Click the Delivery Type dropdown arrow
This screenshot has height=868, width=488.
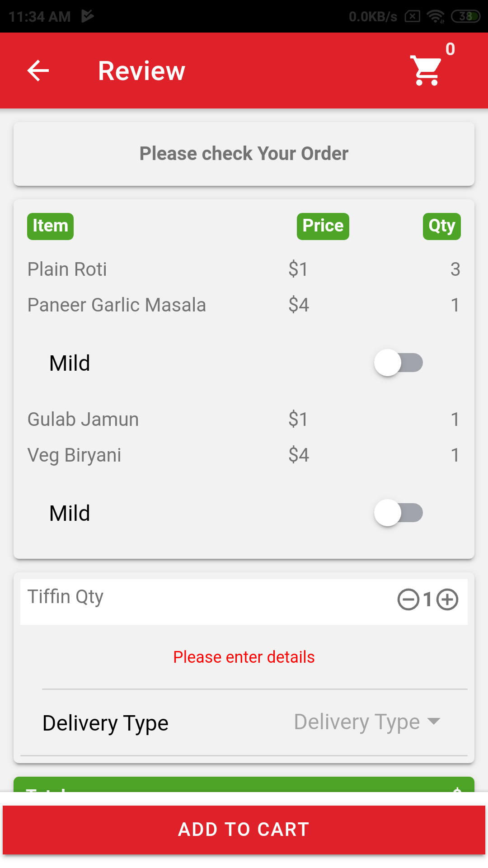434,721
